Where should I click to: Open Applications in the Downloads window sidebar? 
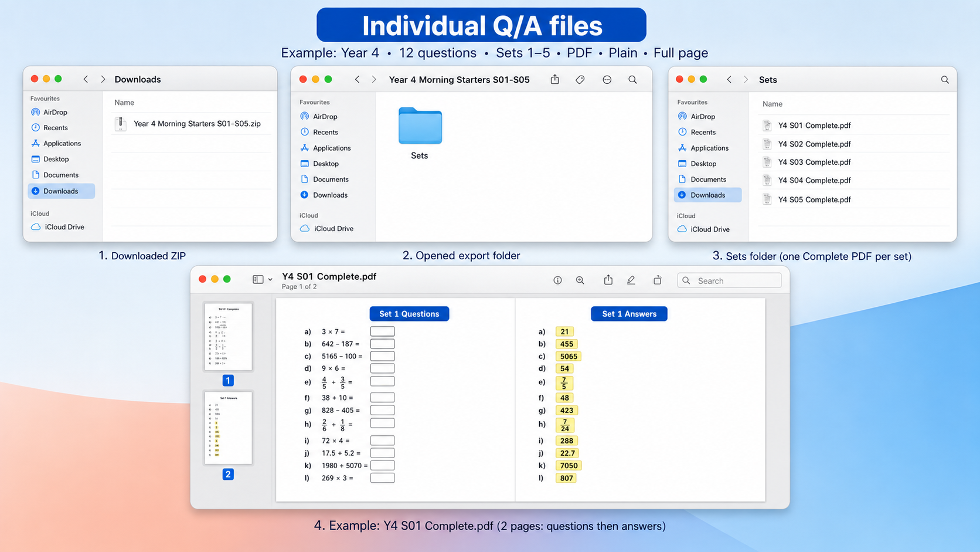tap(56, 143)
